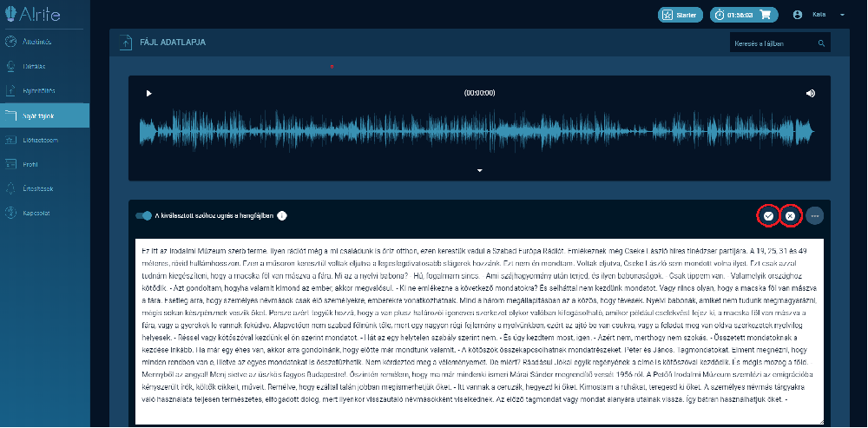Click the user profile avatar icon
868x428 pixels.
click(x=797, y=15)
